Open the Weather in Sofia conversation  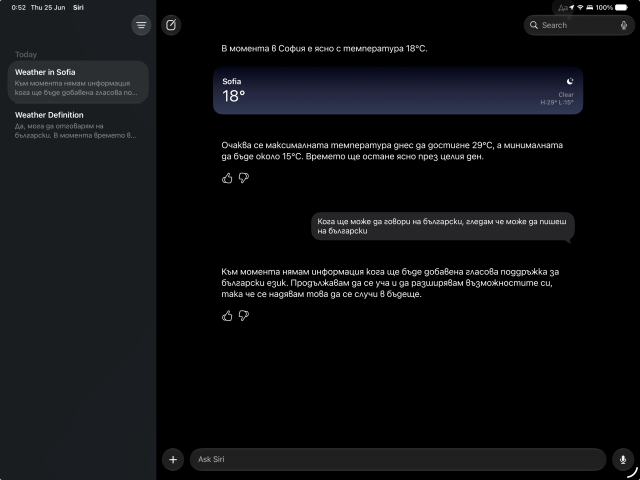coord(78,82)
